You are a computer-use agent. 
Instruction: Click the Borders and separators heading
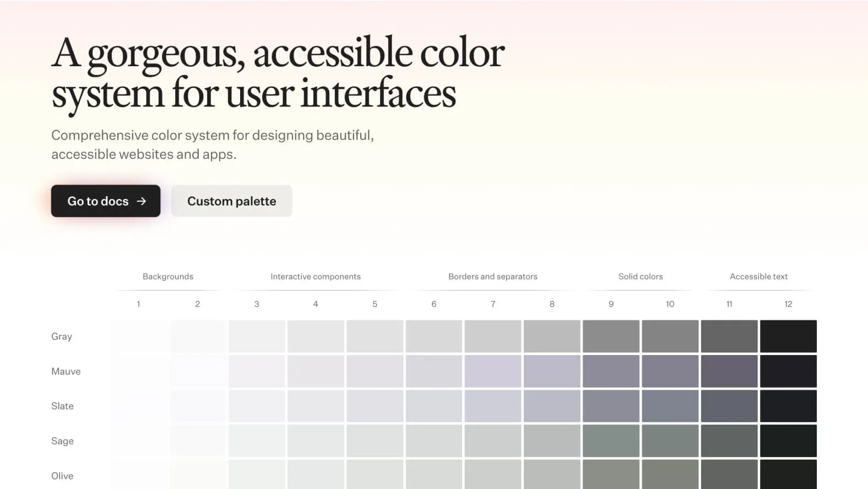493,276
